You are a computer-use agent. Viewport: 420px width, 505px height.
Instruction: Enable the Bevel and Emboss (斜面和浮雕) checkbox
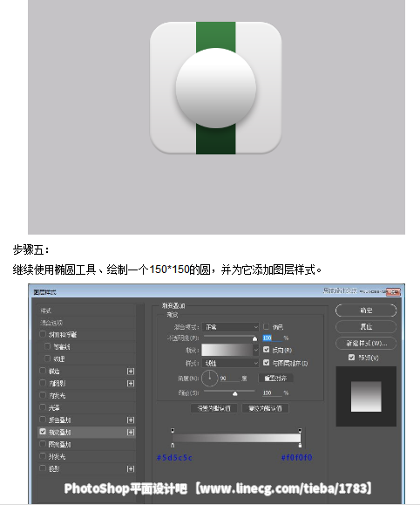[x=43, y=334]
